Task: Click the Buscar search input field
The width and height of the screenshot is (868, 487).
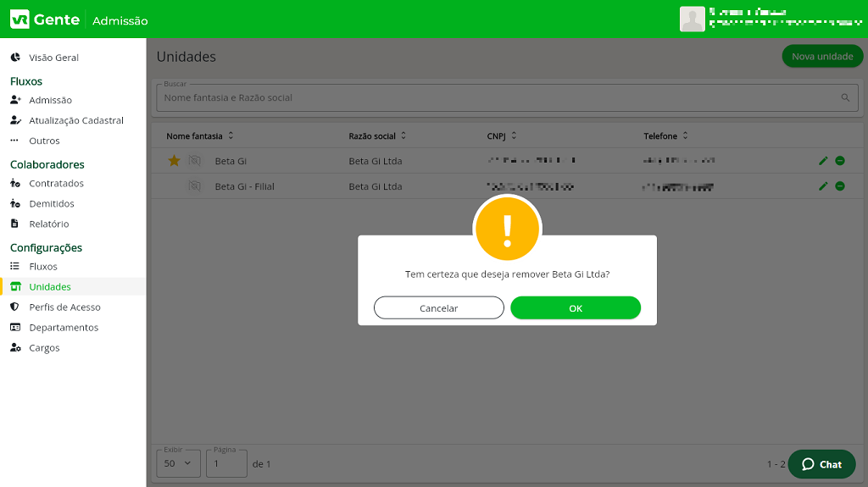Action: (492, 98)
